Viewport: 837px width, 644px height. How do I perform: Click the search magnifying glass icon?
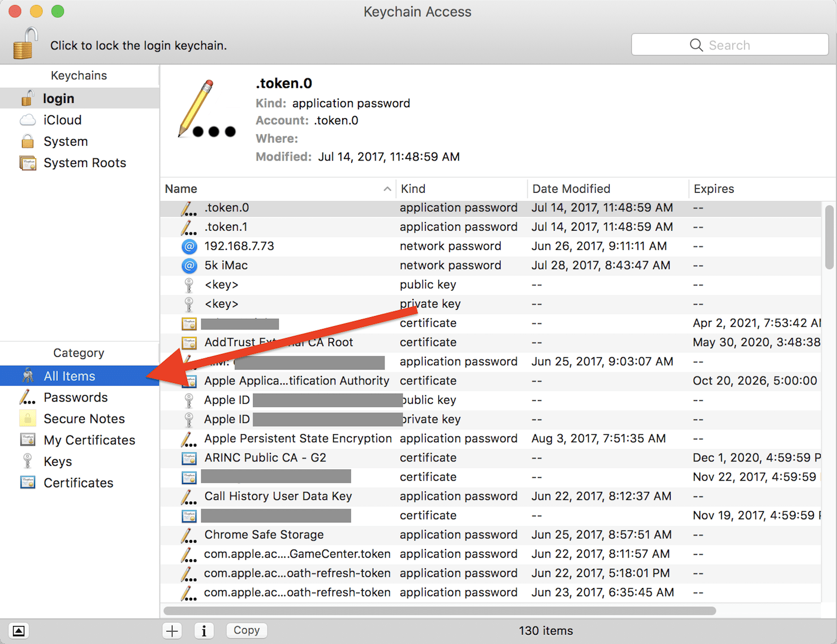click(696, 45)
